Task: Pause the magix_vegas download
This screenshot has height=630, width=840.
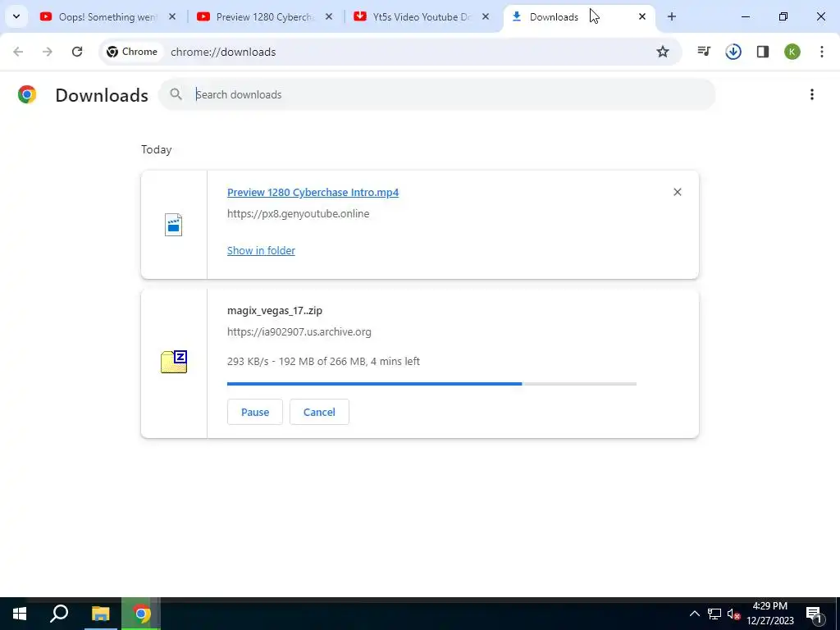Action: click(255, 412)
